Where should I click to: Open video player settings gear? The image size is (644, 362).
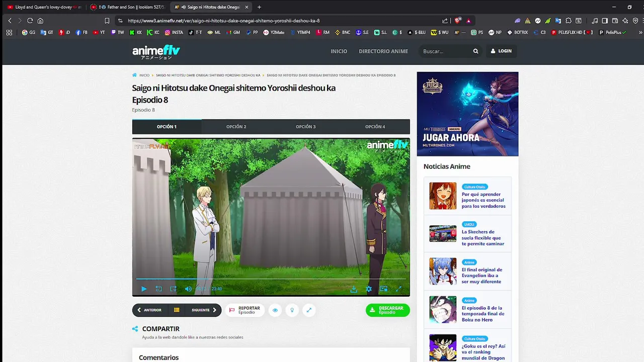click(369, 289)
